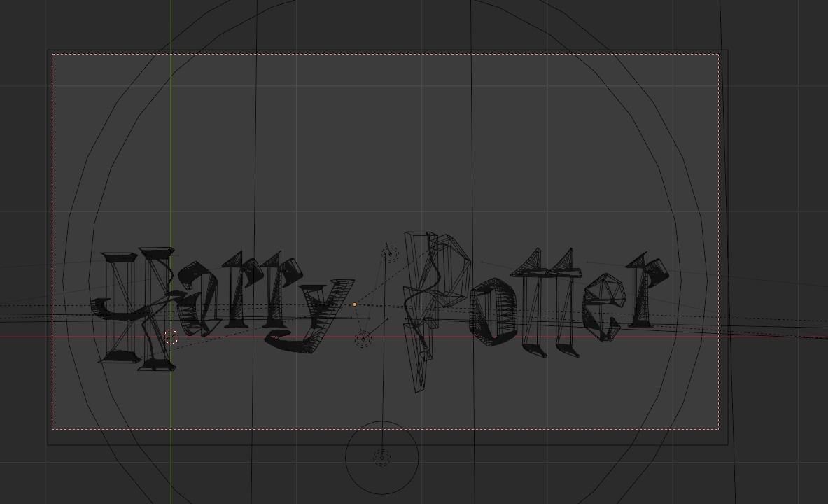Select the first letter r in Harry
The image size is (828, 504).
tap(241, 294)
